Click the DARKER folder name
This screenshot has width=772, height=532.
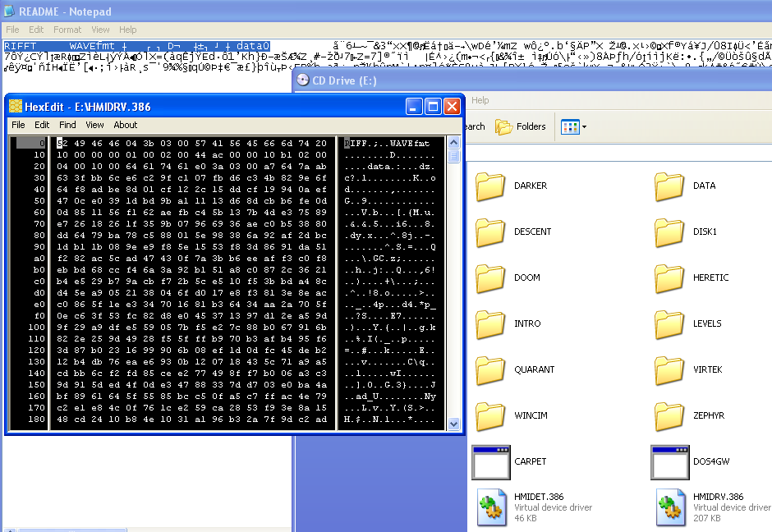pos(531,186)
